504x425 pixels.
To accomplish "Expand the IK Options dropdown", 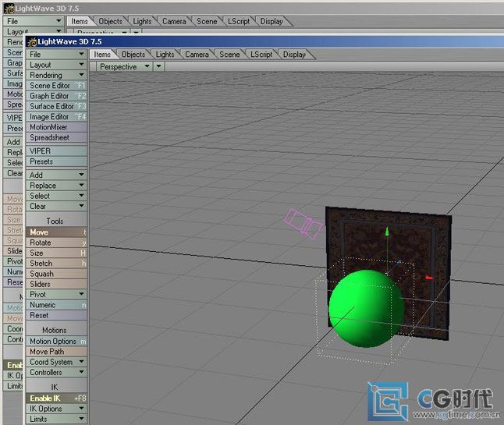I will [x=56, y=409].
